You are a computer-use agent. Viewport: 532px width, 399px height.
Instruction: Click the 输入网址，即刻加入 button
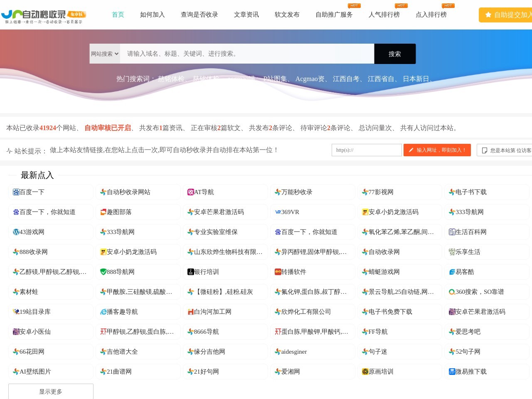[437, 150]
